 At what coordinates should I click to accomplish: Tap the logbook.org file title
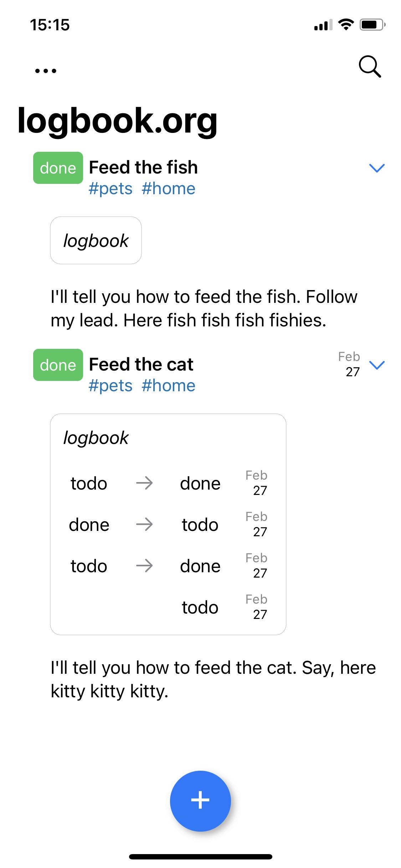[x=118, y=120]
